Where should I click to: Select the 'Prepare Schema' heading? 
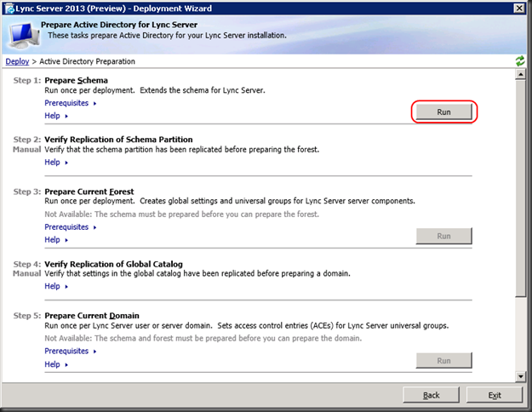(x=77, y=80)
